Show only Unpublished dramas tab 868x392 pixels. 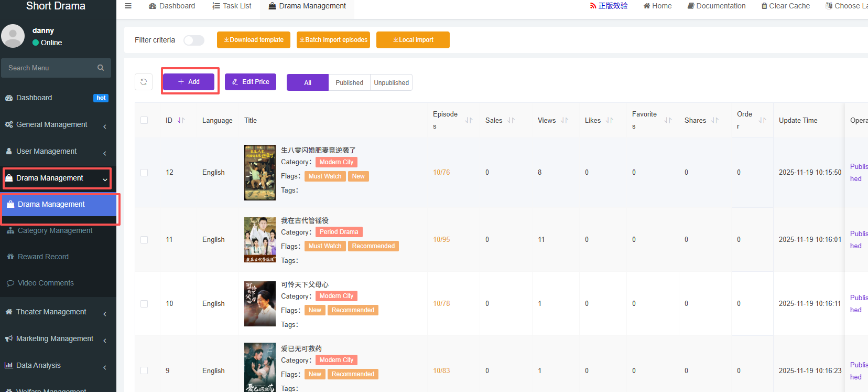point(391,83)
